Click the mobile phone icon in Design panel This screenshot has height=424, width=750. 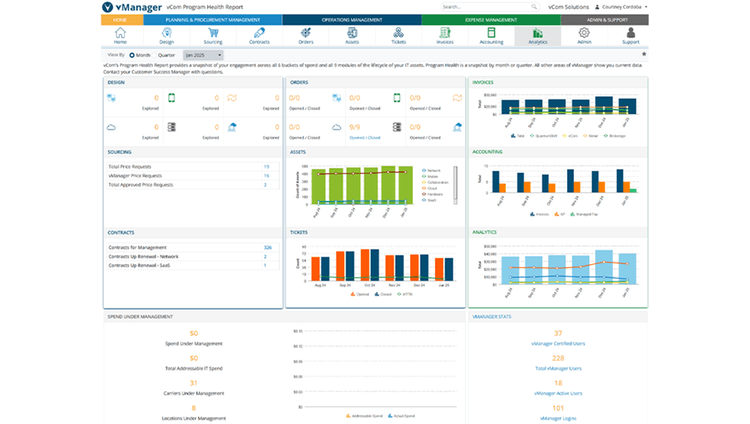[x=171, y=98]
